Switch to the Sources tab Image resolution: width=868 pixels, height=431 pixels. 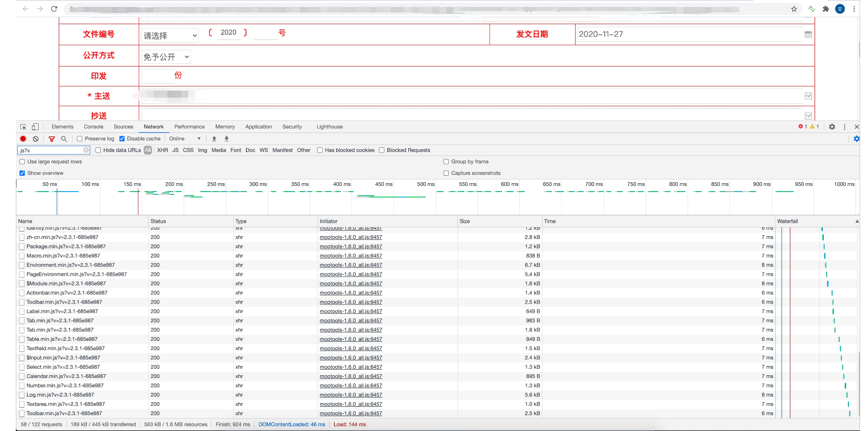tap(123, 127)
